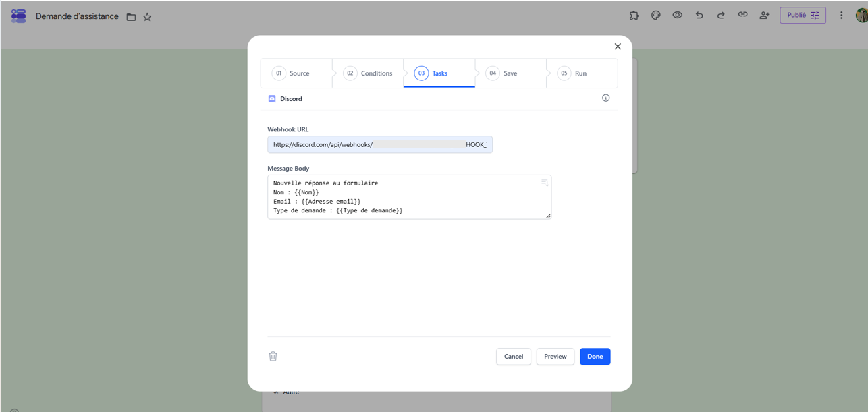The width and height of the screenshot is (868, 412).
Task: Move form using the folder icon
Action: click(131, 17)
